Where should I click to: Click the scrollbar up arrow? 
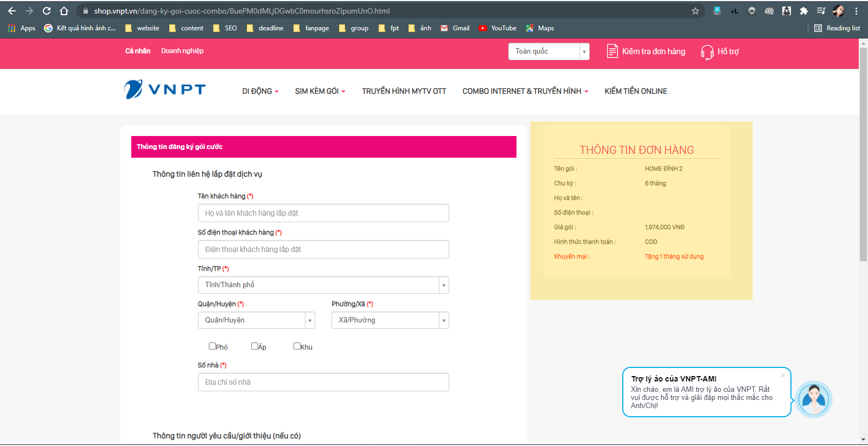(x=863, y=43)
